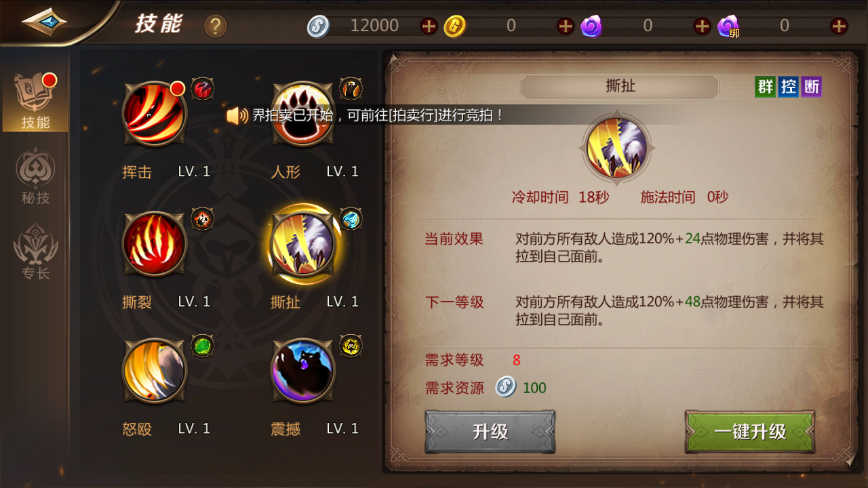This screenshot has width=868, height=488.
Task: Click the 一键升级 green button
Action: [x=750, y=432]
